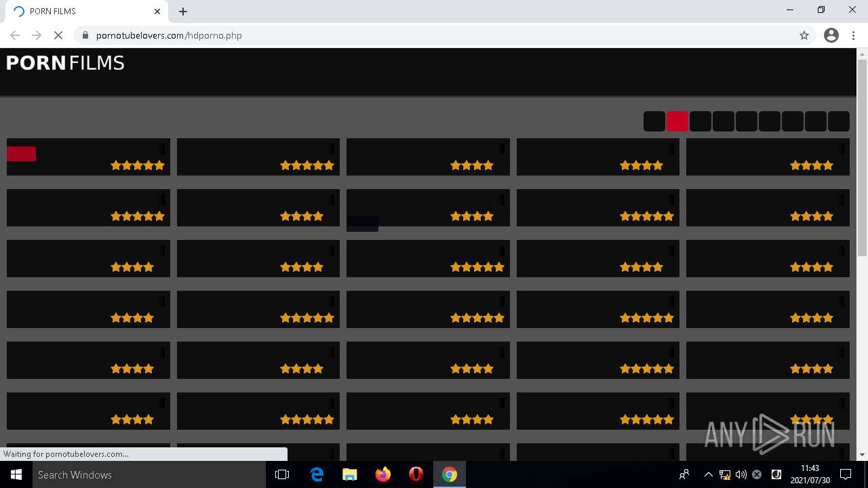Launch Microsoft Edge from the taskbar
868x488 pixels.
click(317, 474)
